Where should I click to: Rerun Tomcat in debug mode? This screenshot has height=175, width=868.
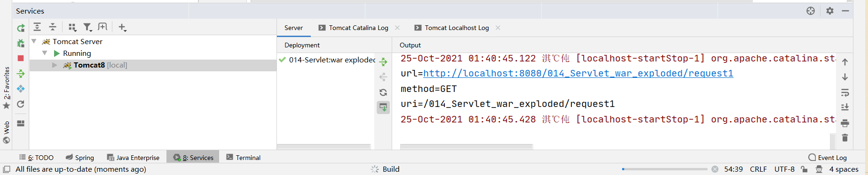point(21,43)
